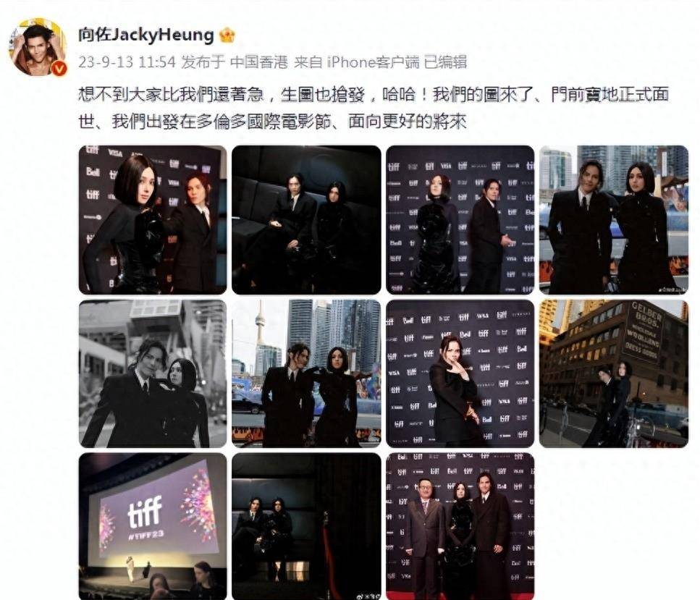Open the photo of two seated on dark sofa
The height and width of the screenshot is (600, 700).
point(306,219)
